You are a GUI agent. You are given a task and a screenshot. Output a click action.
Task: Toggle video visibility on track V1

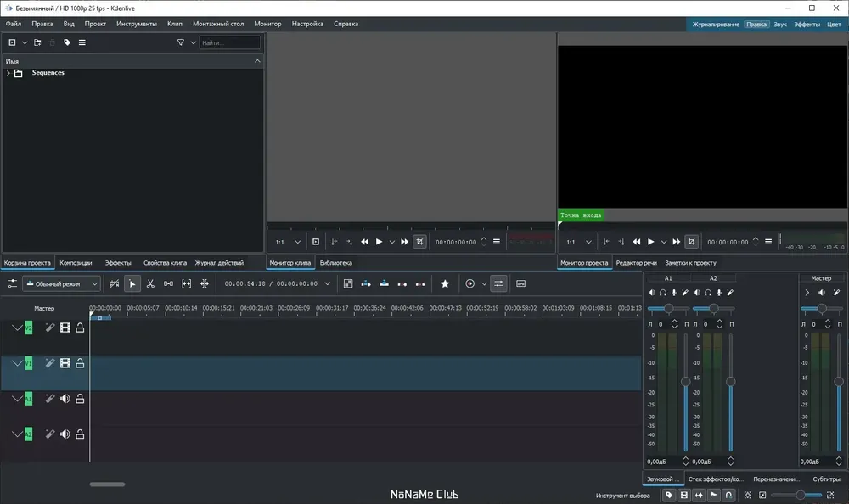65,363
